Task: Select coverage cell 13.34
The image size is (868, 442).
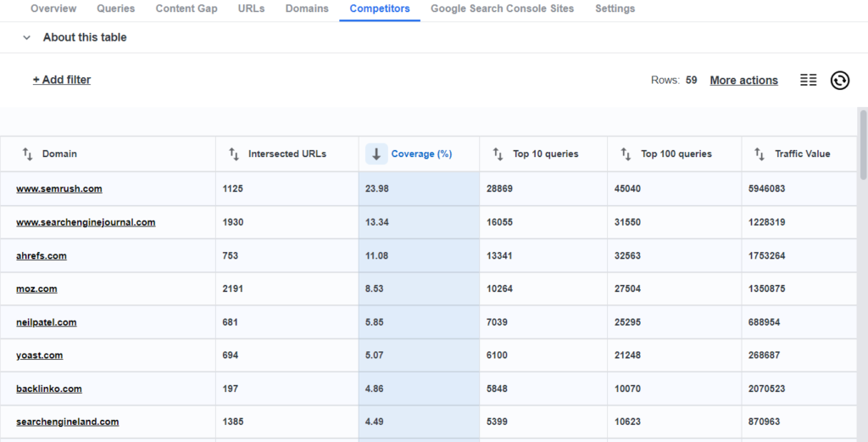Action: click(x=419, y=222)
